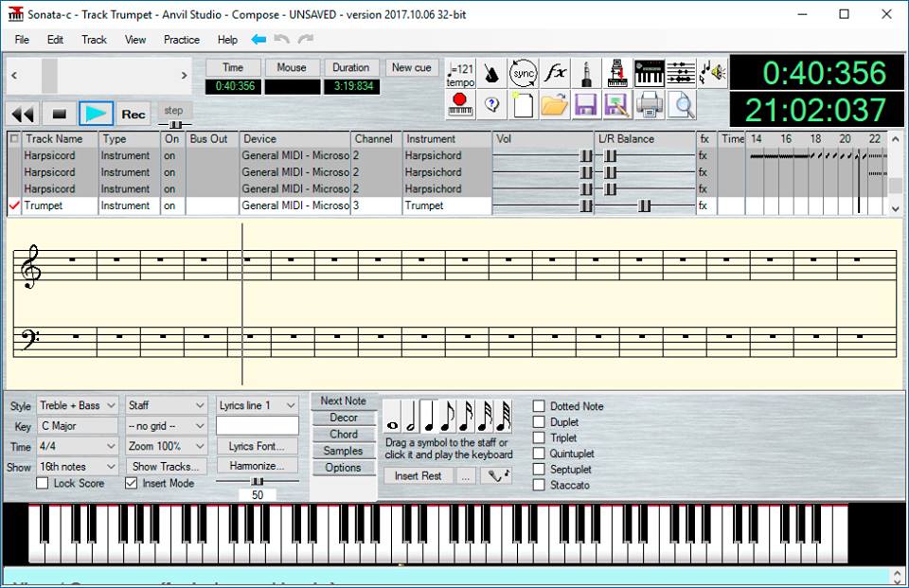Viewport: 909px width, 588px height.
Task: Click the metronome toolbar icon
Action: pos(490,73)
